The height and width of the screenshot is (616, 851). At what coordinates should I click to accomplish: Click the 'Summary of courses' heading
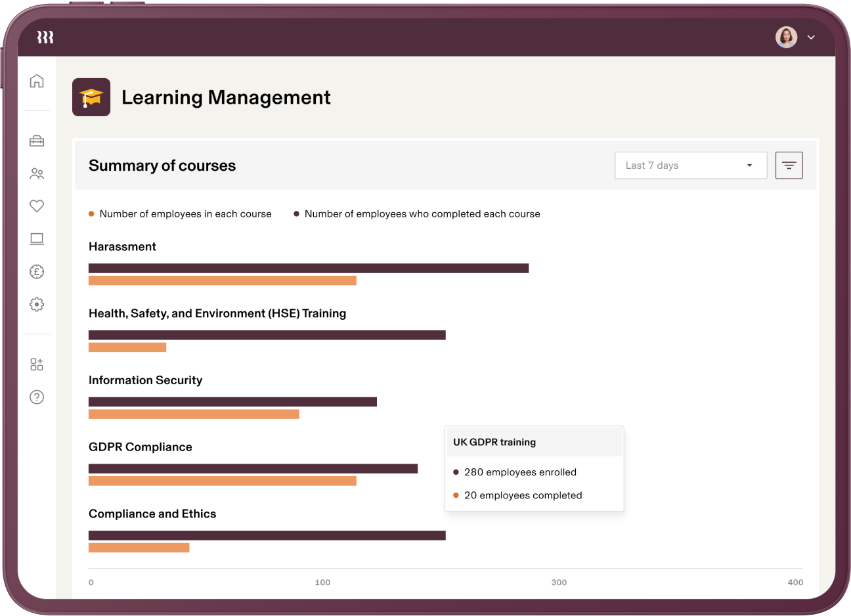tap(162, 165)
